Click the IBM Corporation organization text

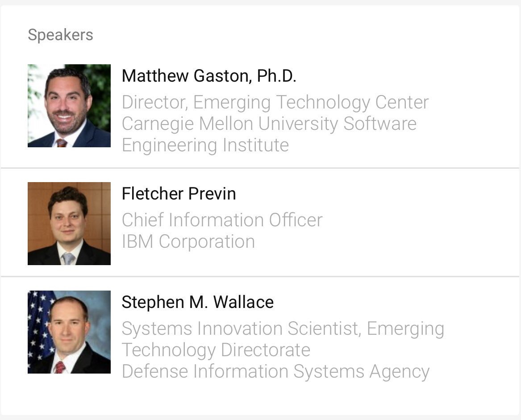[x=188, y=241]
